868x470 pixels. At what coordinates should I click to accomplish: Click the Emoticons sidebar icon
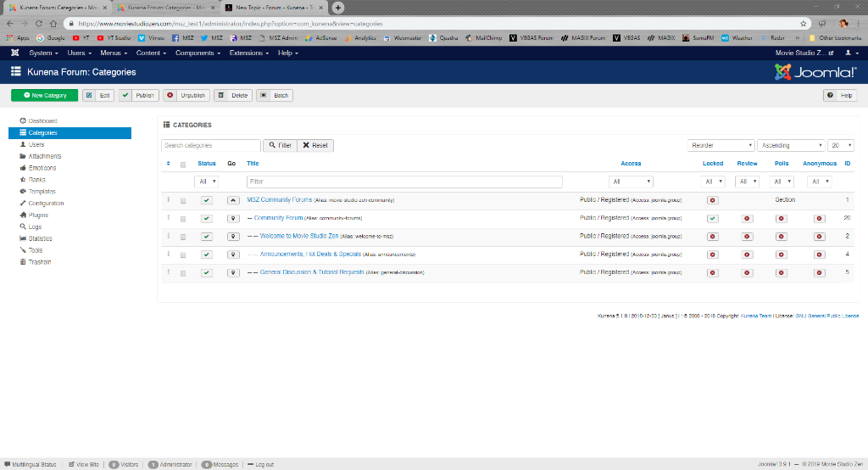pos(23,168)
